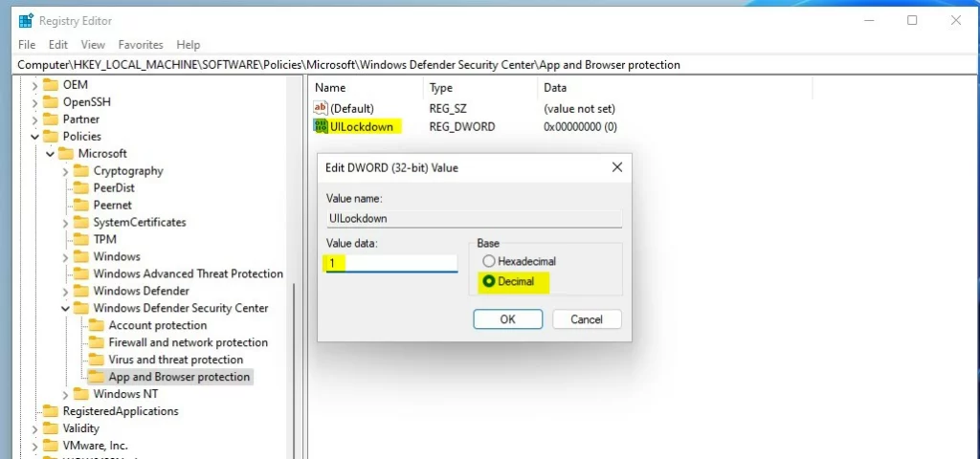Select Windows Advanced Threat Protection folder icon

81,273
